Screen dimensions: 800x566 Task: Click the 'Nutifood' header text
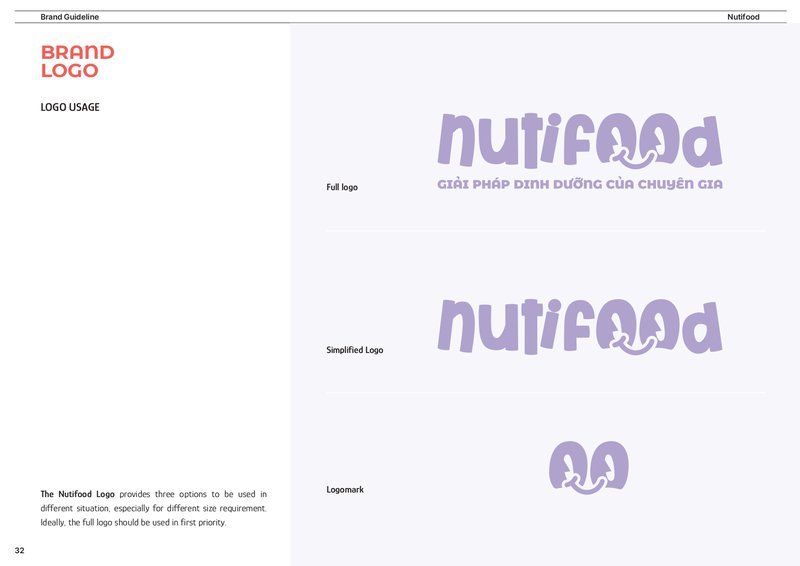pos(743,17)
